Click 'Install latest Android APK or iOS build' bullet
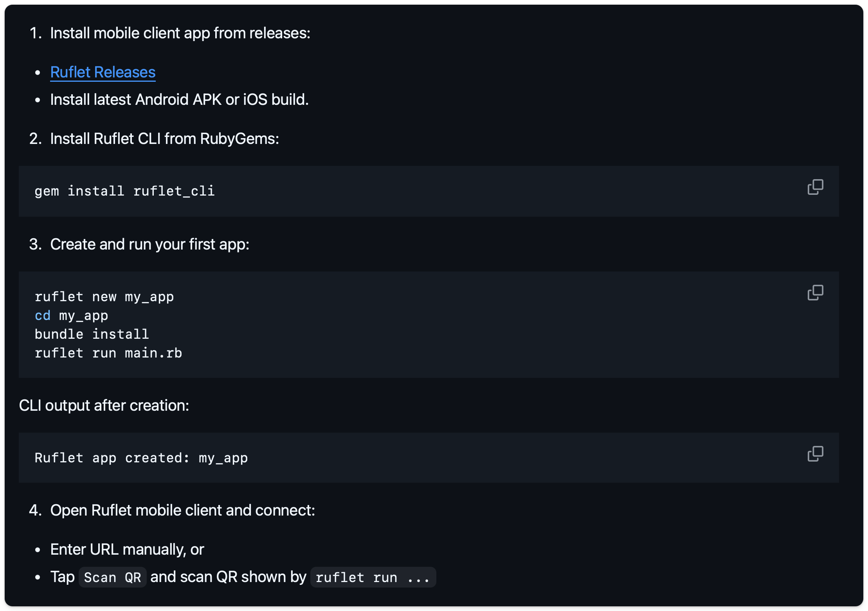This screenshot has height=611, width=868. pyautogui.click(x=179, y=100)
